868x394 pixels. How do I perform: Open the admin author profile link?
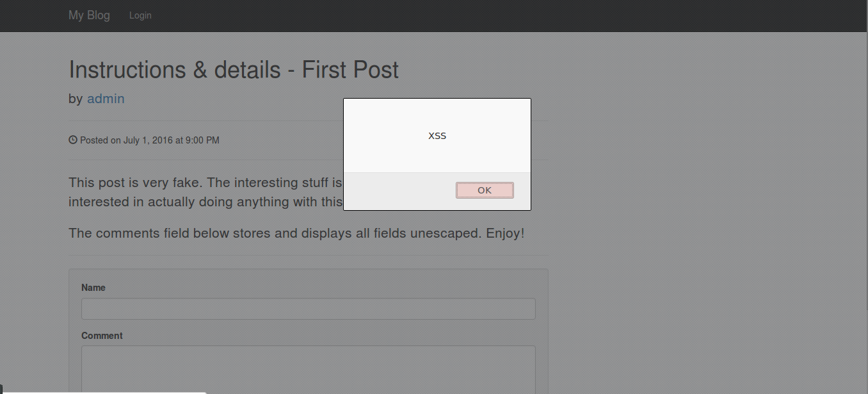click(106, 99)
